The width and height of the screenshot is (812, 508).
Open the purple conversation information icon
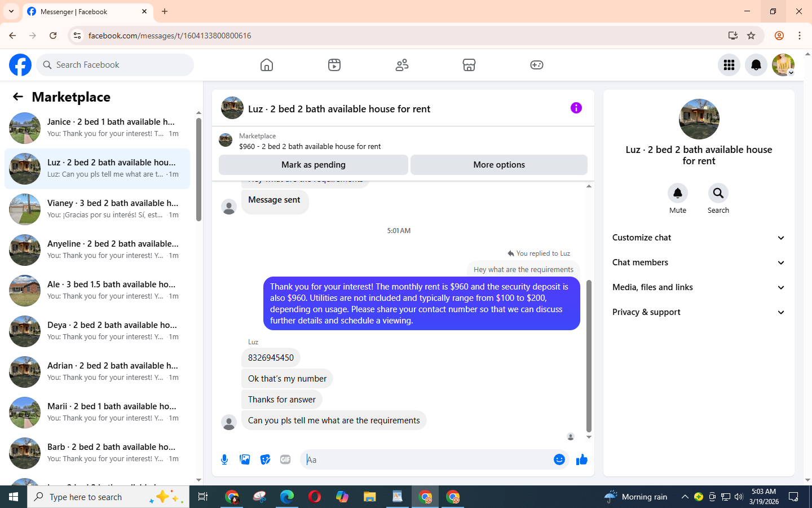click(x=576, y=108)
